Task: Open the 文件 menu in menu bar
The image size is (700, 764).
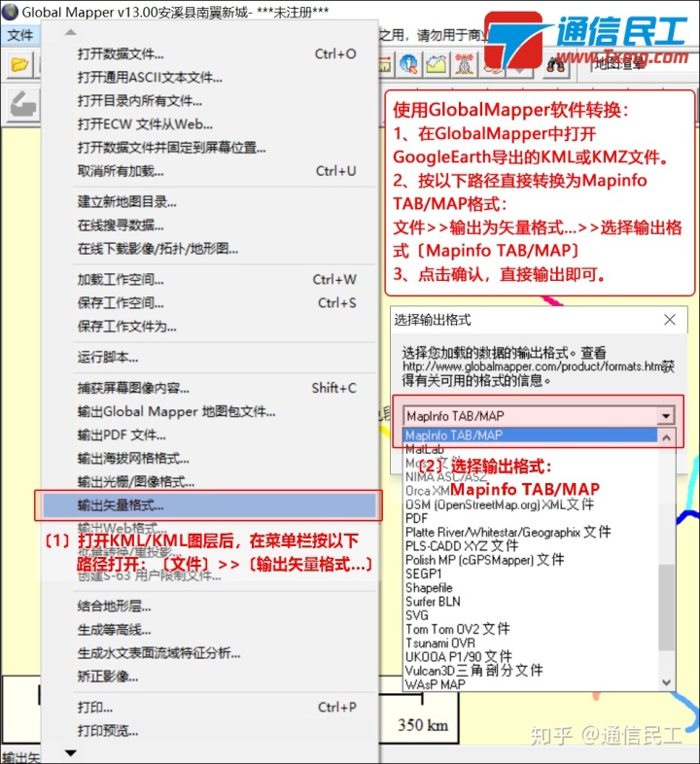Action: coord(20,35)
